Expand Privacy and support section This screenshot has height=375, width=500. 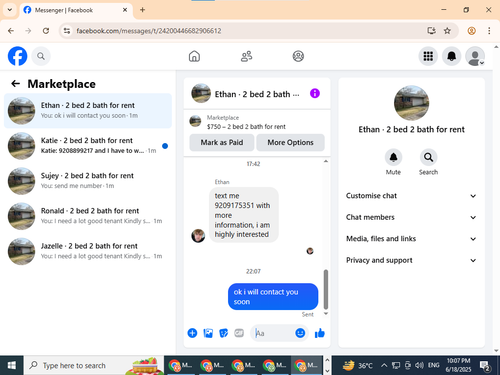pos(411,260)
